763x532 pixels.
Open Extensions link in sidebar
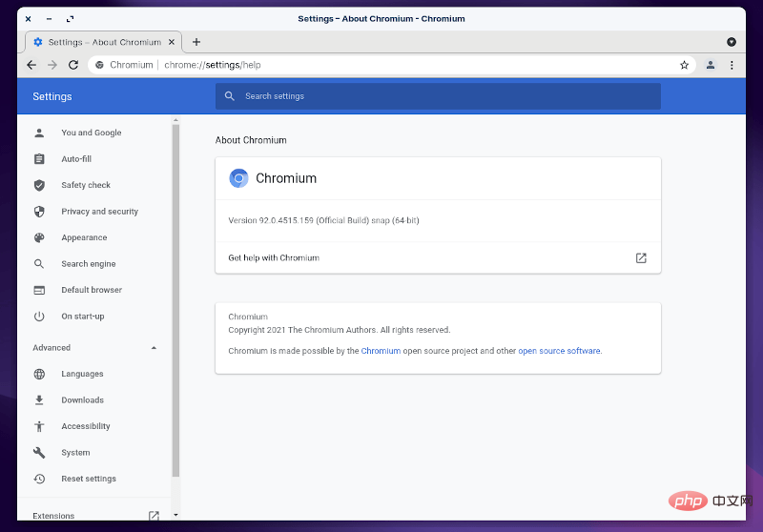coord(53,516)
